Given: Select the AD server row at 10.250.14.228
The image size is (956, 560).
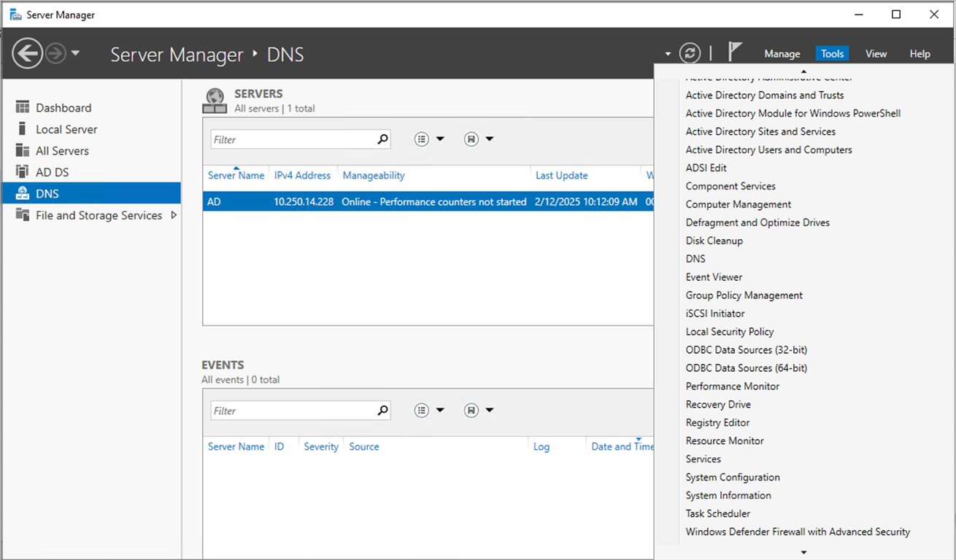Looking at the screenshot, I should 428,202.
